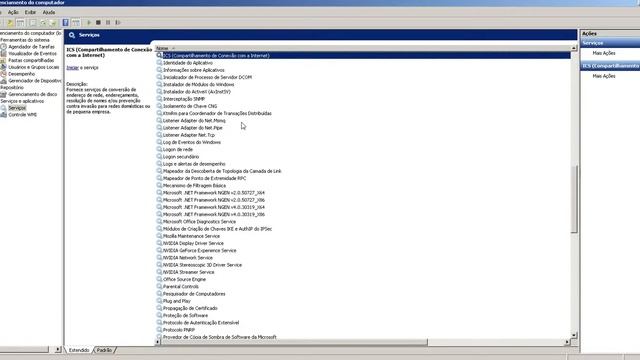Image resolution: width=640 pixels, height=360 pixels.
Task: Click Mais Ações under ICS in actions pane
Action: coord(604,76)
